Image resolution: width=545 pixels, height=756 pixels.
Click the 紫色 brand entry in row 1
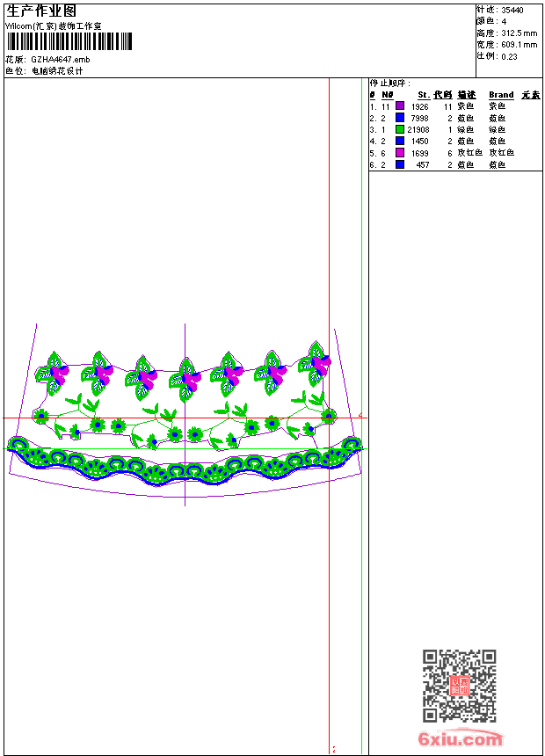pyautogui.click(x=498, y=106)
